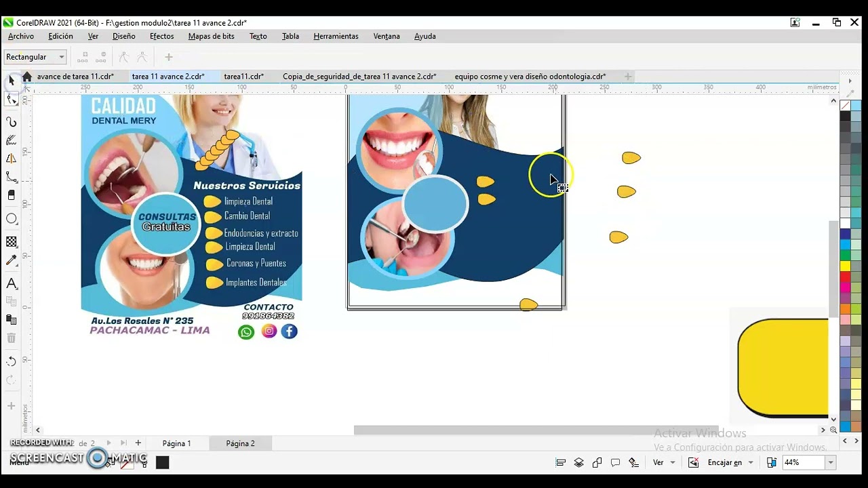Select the Color Eyedropper tool

tap(11, 260)
